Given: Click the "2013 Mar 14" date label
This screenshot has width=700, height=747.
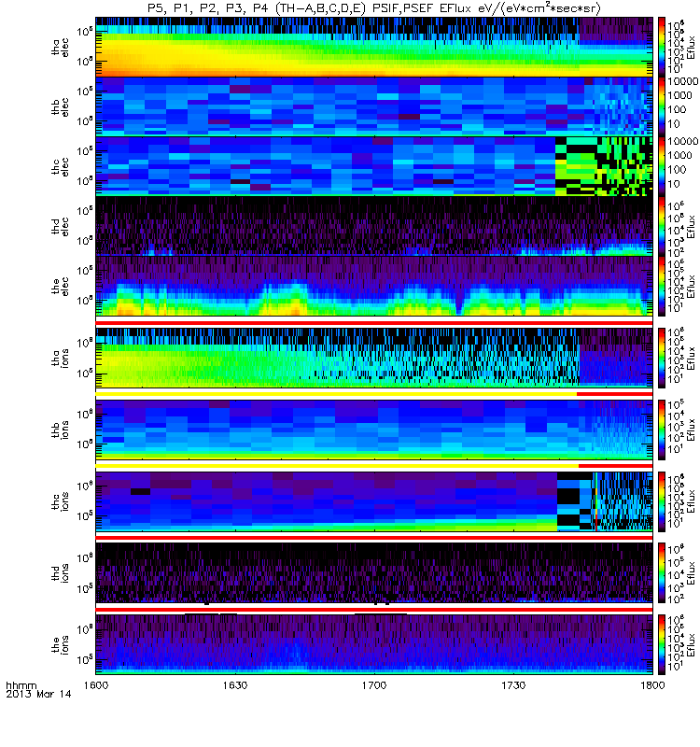Looking at the screenshot, I should [38, 694].
